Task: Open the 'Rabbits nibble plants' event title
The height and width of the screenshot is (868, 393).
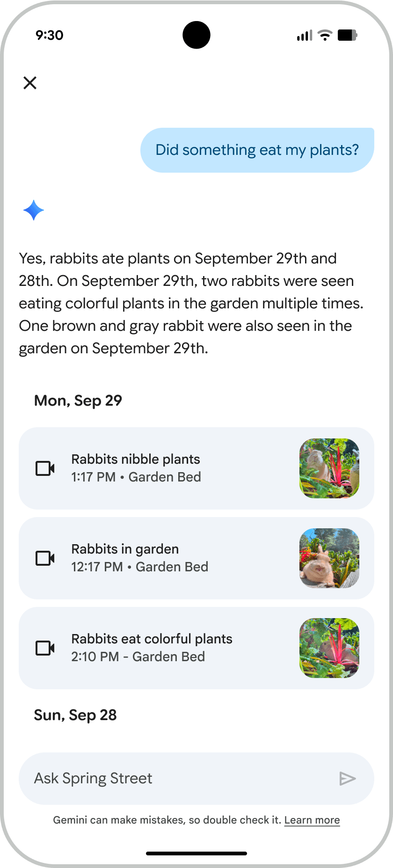Action: click(136, 460)
